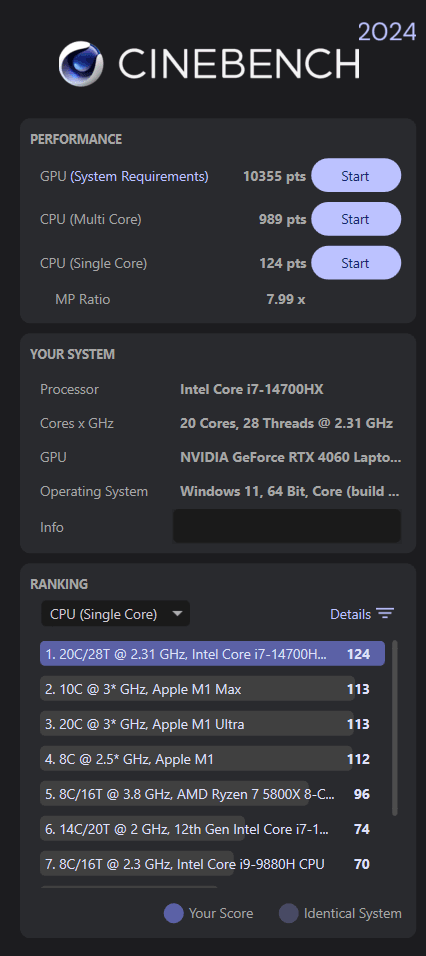Viewport: 426px width, 956px height.
Task: Select the AMD Ryzen 7 5800X entry
Action: (x=207, y=794)
